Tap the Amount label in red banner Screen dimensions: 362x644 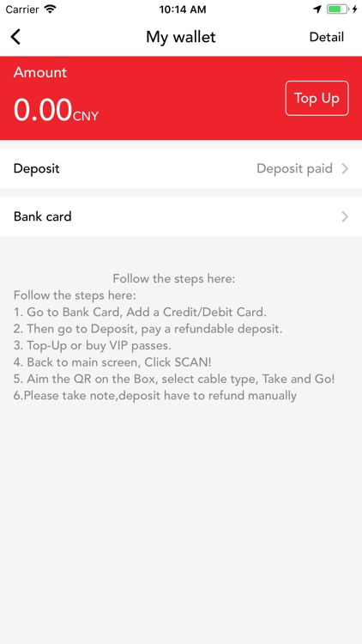40,72
